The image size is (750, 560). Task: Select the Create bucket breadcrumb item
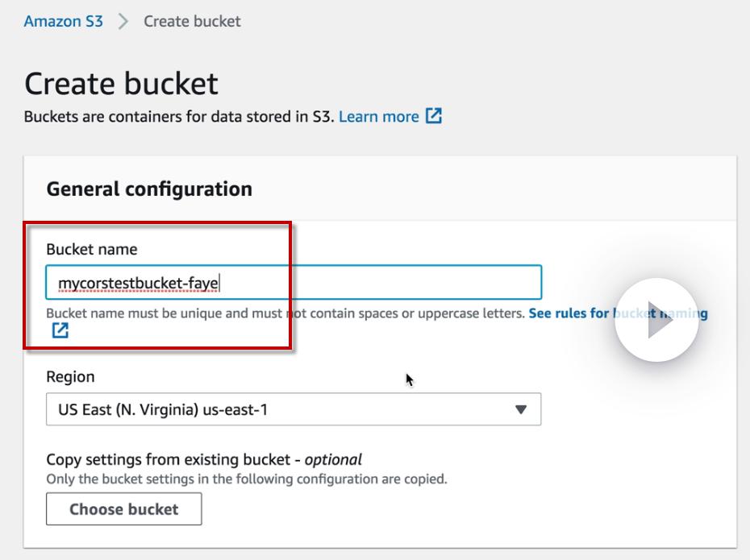point(192,22)
